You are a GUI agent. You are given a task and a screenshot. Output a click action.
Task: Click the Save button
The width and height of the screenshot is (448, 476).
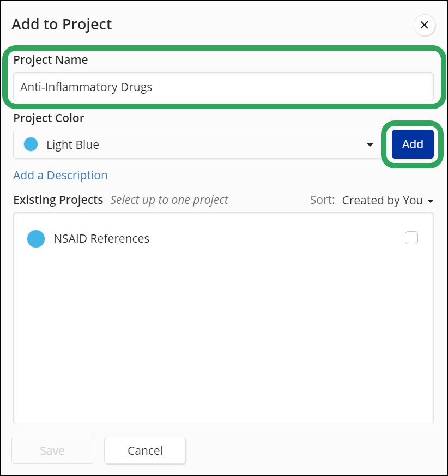[52, 450]
